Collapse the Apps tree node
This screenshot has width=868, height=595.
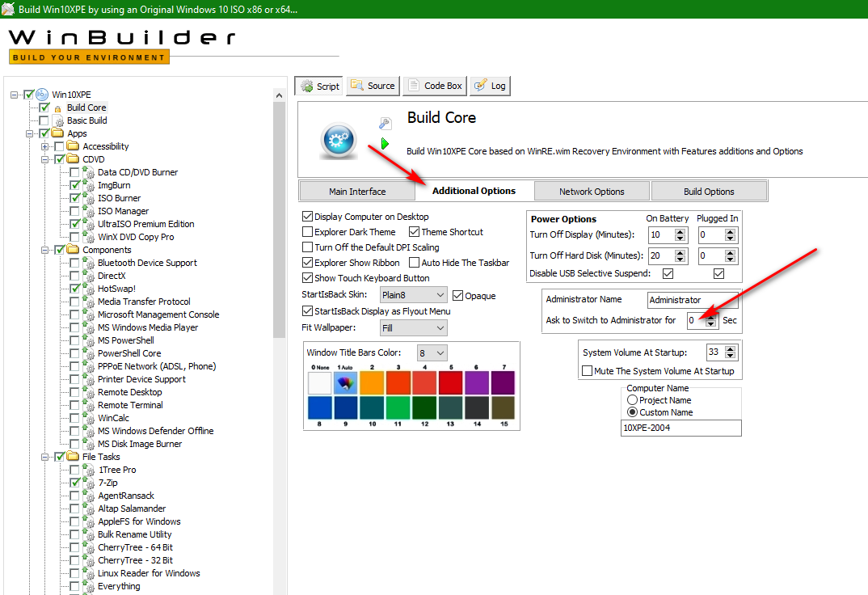click(29, 133)
